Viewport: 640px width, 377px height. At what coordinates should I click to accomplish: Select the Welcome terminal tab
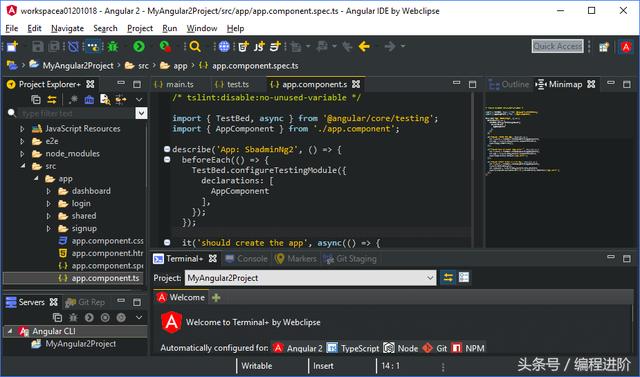[182, 297]
